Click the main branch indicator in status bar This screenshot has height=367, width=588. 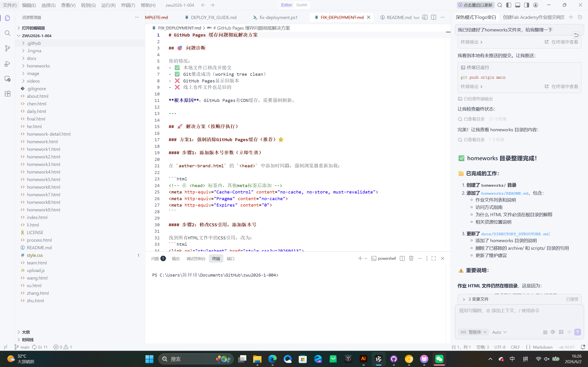point(22,347)
